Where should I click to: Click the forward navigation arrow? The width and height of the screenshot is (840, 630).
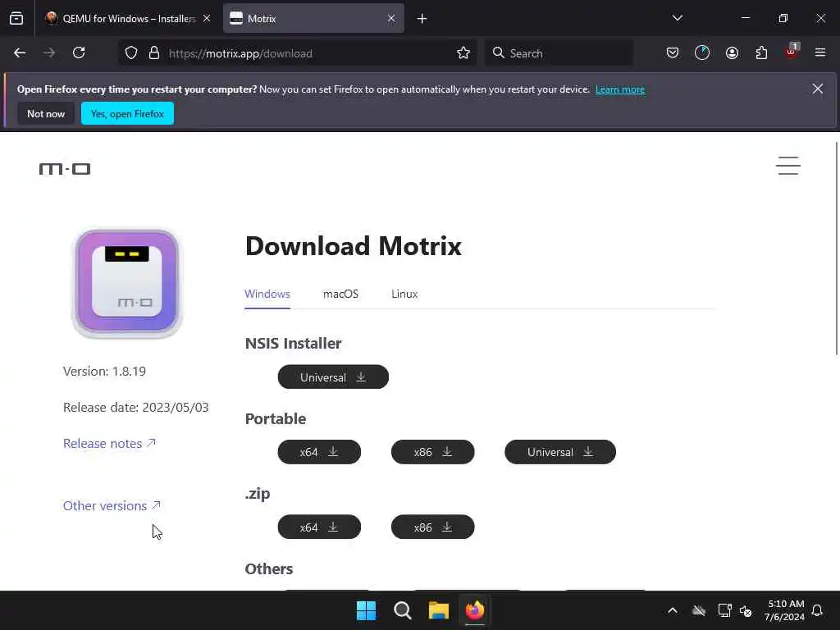click(49, 53)
